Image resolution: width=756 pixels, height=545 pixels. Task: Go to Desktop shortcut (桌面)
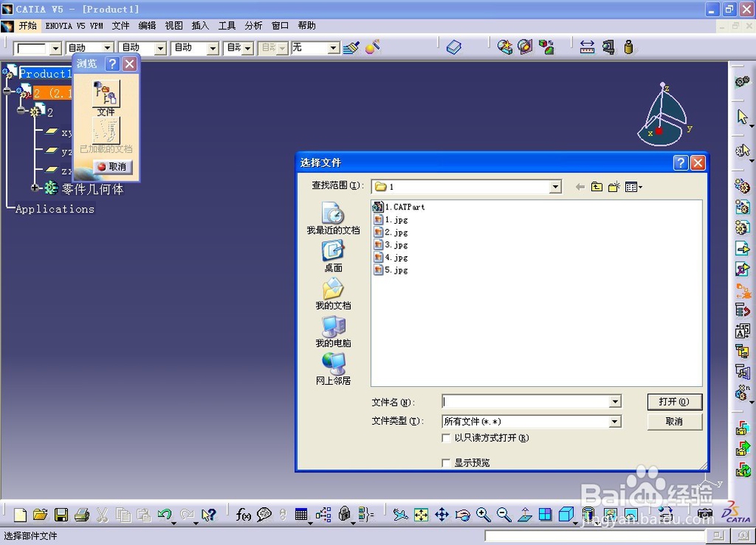point(333,256)
